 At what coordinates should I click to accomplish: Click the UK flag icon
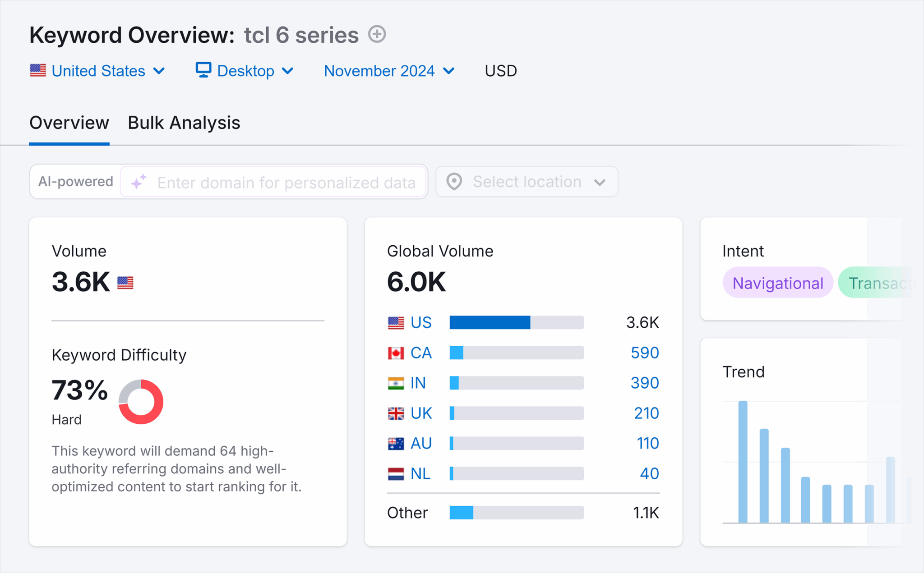click(x=396, y=413)
